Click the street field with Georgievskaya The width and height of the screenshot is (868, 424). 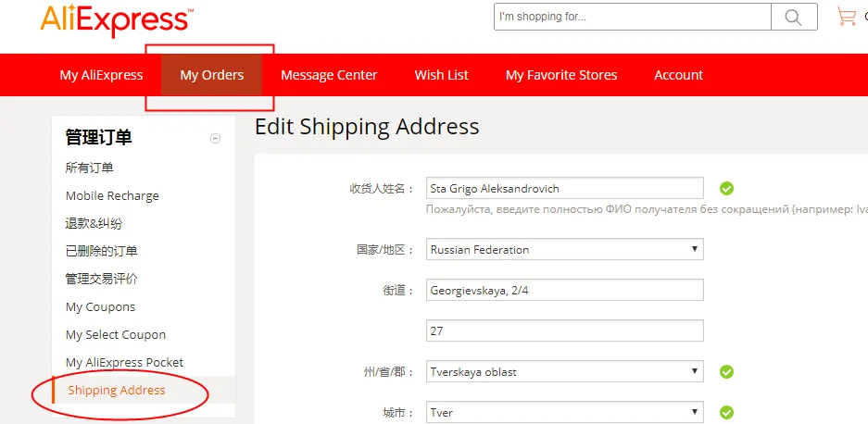pos(565,290)
